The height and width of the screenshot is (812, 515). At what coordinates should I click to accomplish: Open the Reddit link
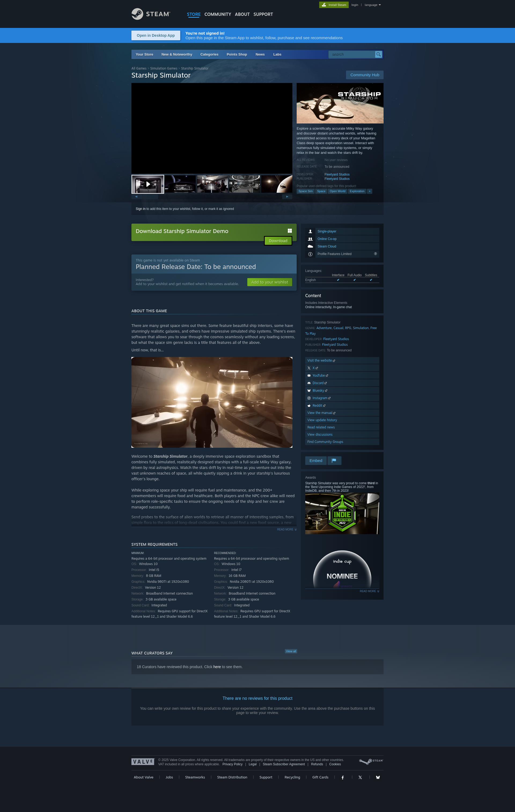(342, 406)
